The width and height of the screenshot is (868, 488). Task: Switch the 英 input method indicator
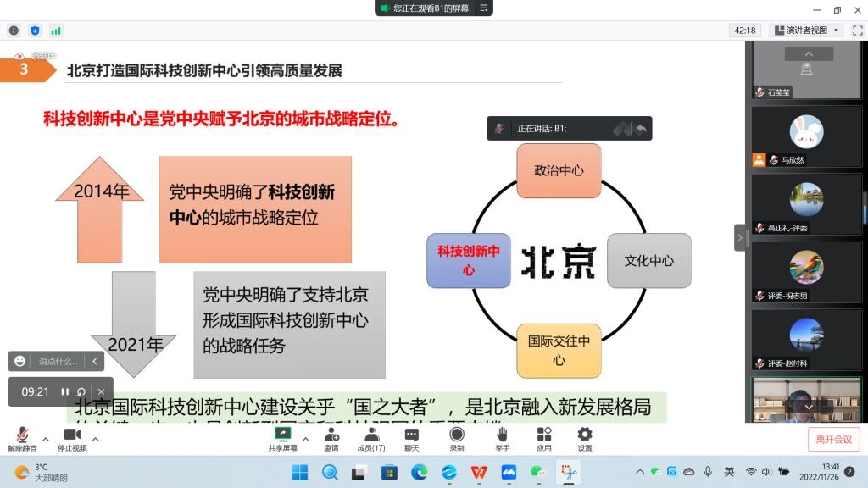click(729, 471)
